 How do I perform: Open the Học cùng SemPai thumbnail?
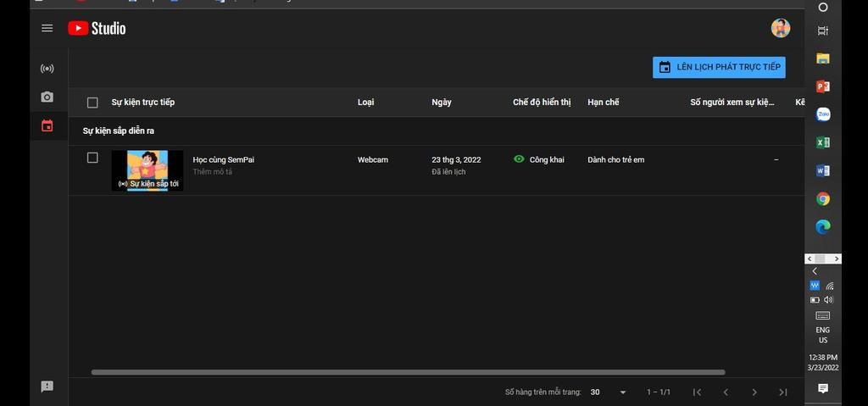click(x=147, y=170)
